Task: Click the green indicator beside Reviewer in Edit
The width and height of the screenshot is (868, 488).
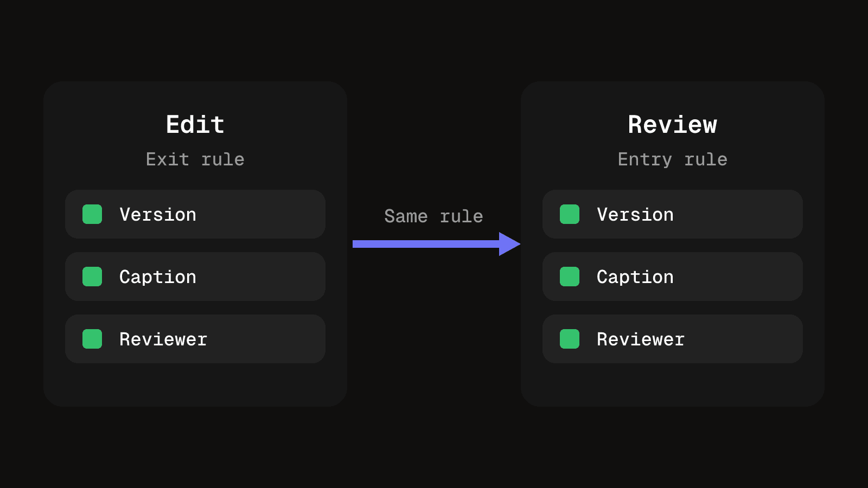Action: 92,339
